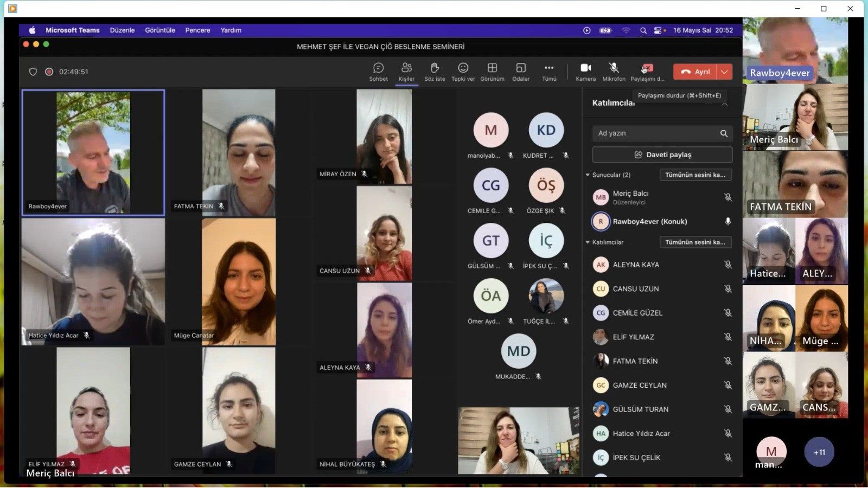Click the İÇ avatar for İPEK SU
868x488 pixels.
546,241
